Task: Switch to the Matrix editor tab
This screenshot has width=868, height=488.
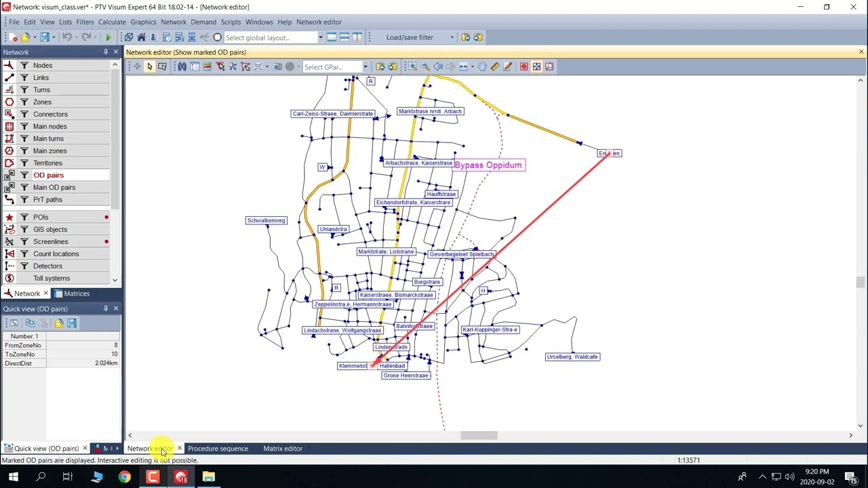Action: (283, 448)
